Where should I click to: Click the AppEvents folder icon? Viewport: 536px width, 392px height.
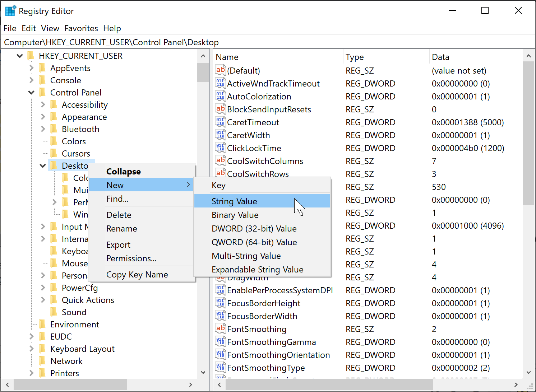point(42,68)
